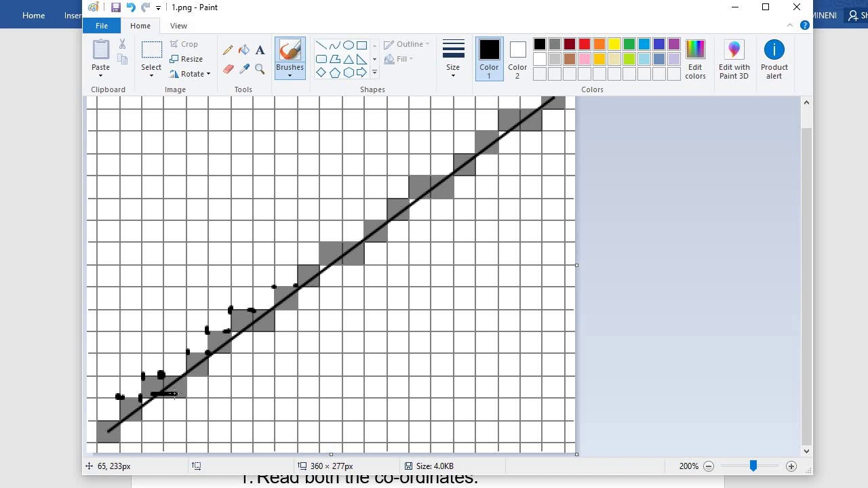
Task: Select the Fill with color bucket tool
Action: pyautogui.click(x=244, y=50)
